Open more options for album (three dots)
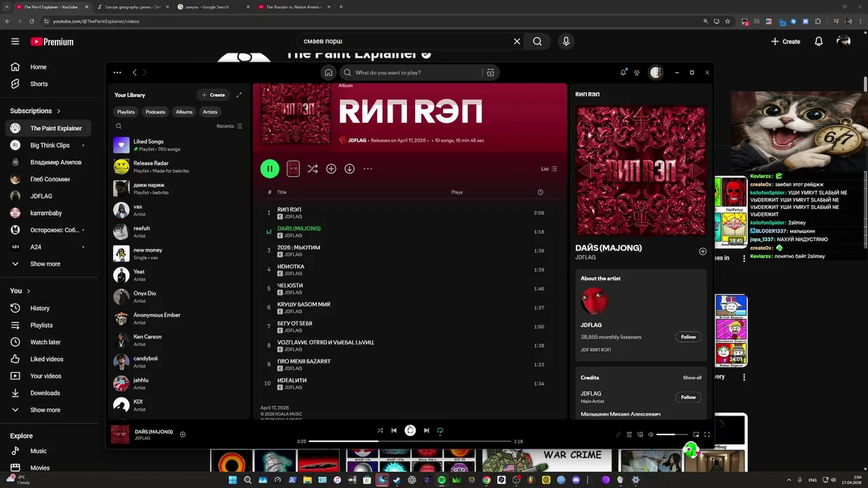868x488 pixels. click(x=368, y=169)
